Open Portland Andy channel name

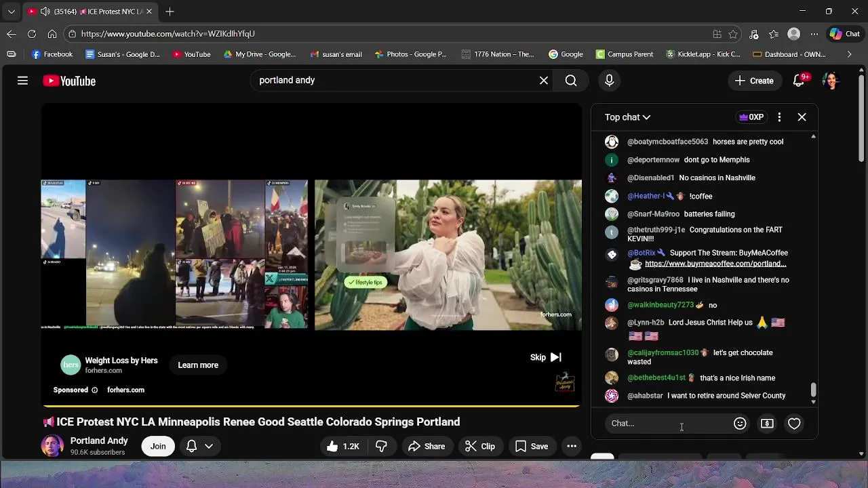pyautogui.click(x=99, y=441)
